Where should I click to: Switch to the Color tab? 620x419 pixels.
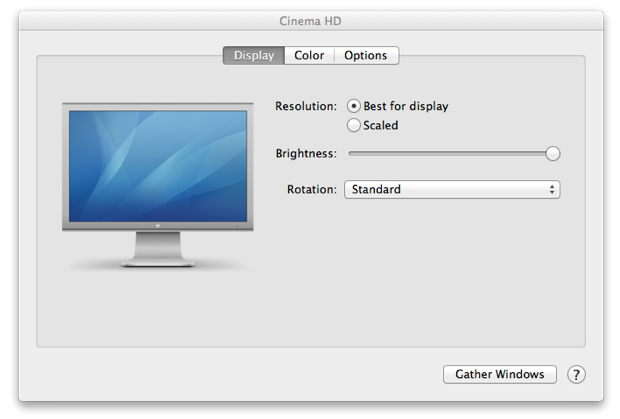(x=309, y=55)
